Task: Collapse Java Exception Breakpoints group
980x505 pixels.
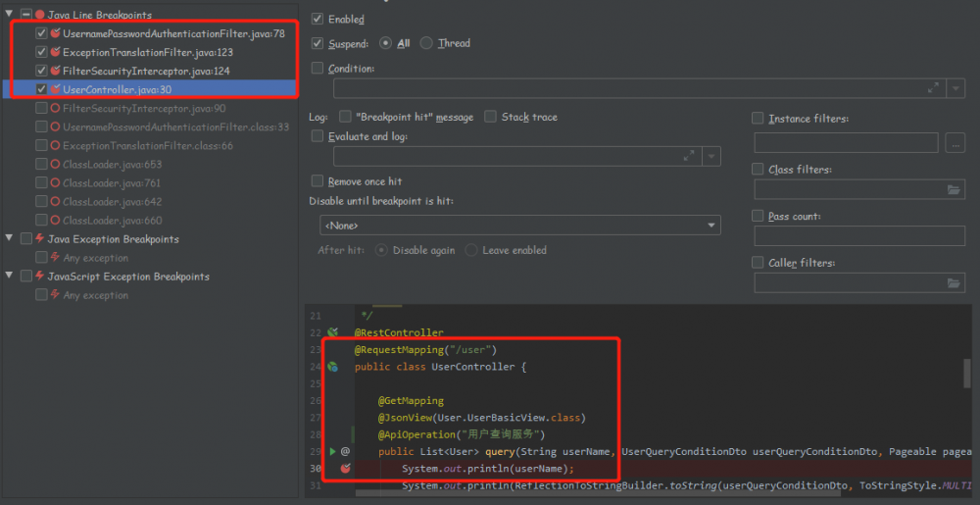Action: coord(10,238)
